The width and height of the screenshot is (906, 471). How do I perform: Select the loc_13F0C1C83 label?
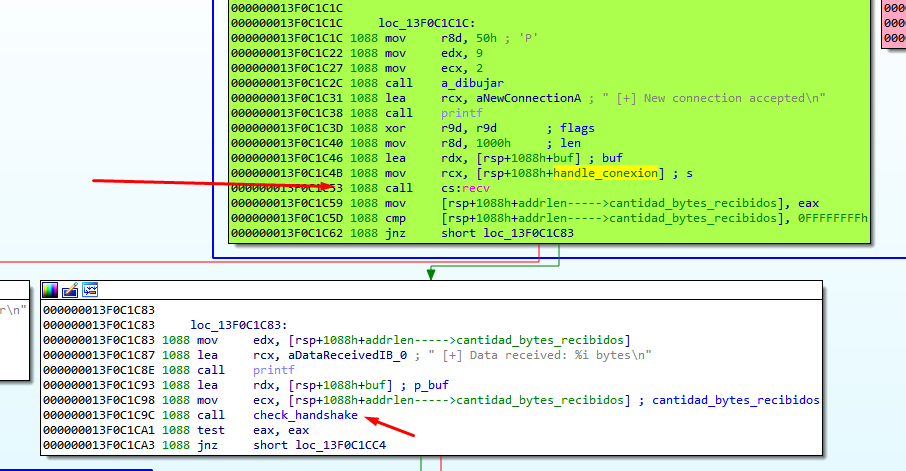pos(238,325)
